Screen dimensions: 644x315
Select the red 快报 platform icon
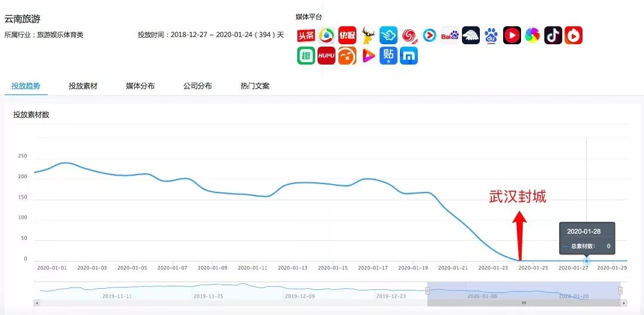coord(347,36)
